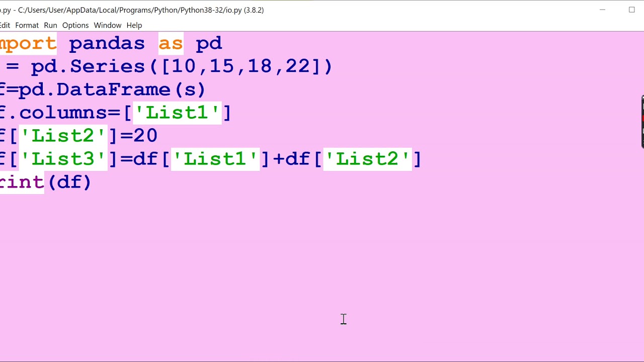Maximize the IDLE editor window
Image resolution: width=644 pixels, height=362 pixels.
point(632,10)
